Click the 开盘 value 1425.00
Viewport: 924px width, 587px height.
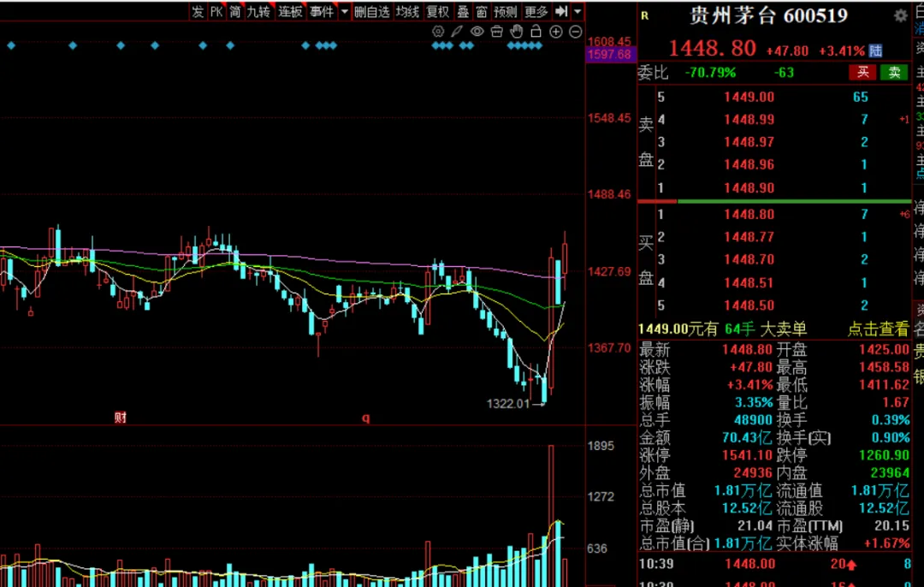[883, 350]
